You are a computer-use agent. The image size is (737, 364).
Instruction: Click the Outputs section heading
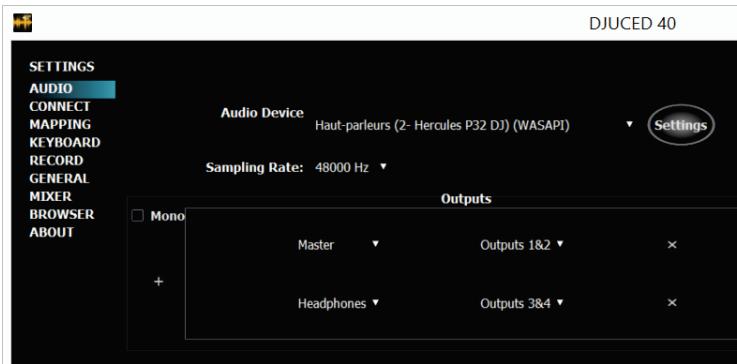coord(466,199)
